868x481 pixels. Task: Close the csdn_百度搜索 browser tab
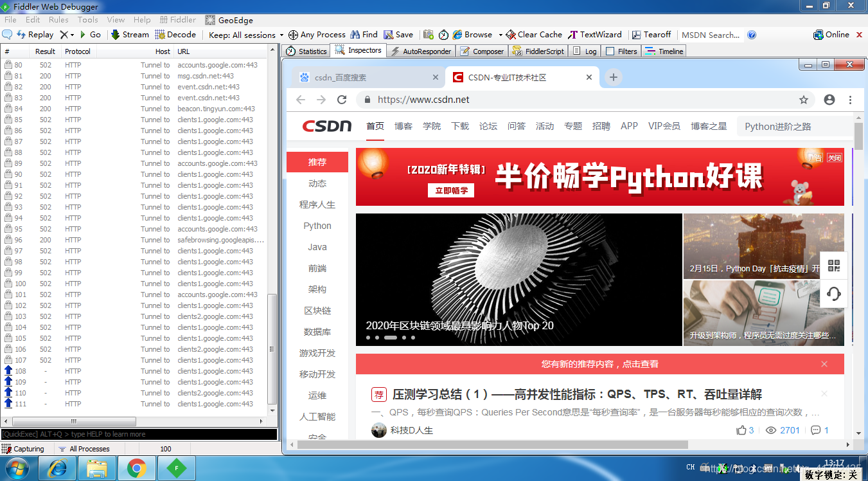pyautogui.click(x=436, y=77)
